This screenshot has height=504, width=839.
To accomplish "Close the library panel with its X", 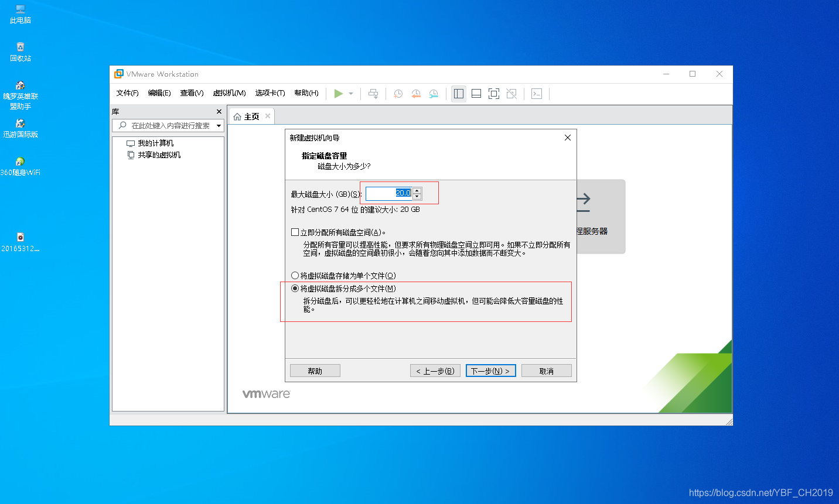I will [219, 111].
